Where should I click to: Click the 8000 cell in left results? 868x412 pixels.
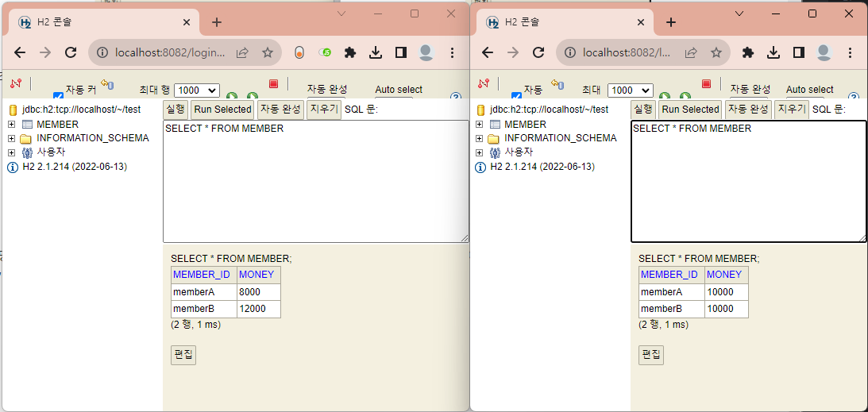(x=259, y=292)
